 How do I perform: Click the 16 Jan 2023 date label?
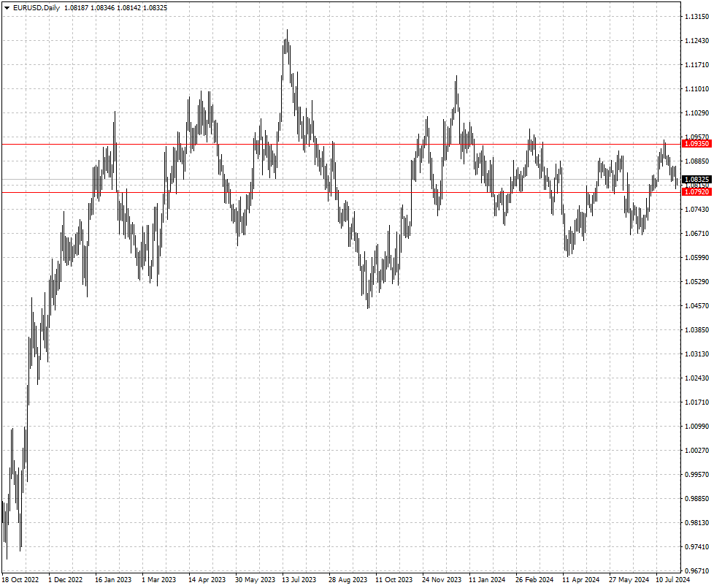coord(113,580)
